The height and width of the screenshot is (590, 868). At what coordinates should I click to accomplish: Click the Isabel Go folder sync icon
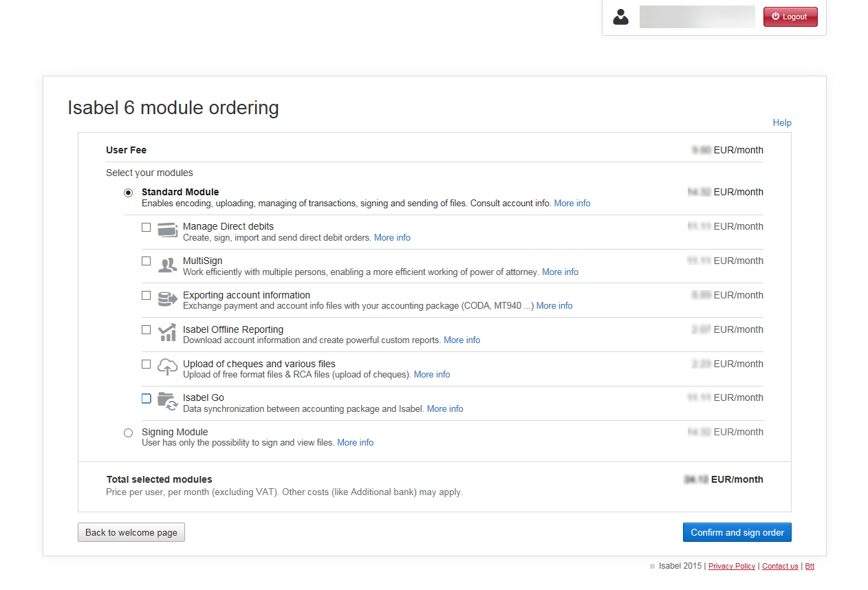(168, 402)
